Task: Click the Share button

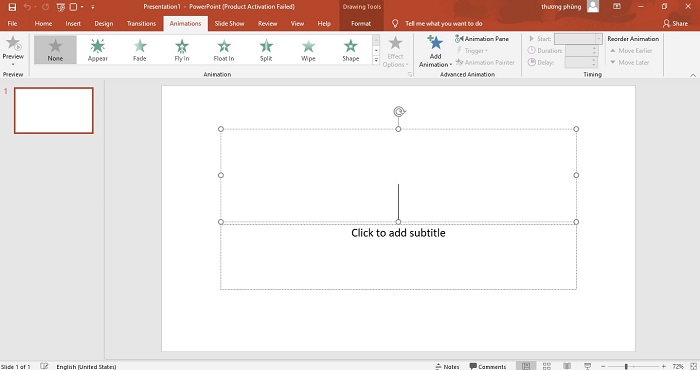Action: coord(675,24)
